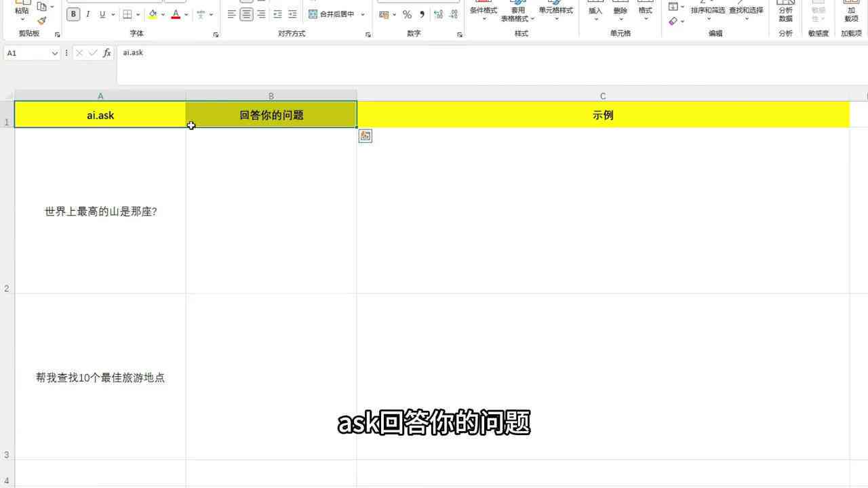Toggle Bold formatting button
This screenshot has height=488, width=868.
pos(73,14)
